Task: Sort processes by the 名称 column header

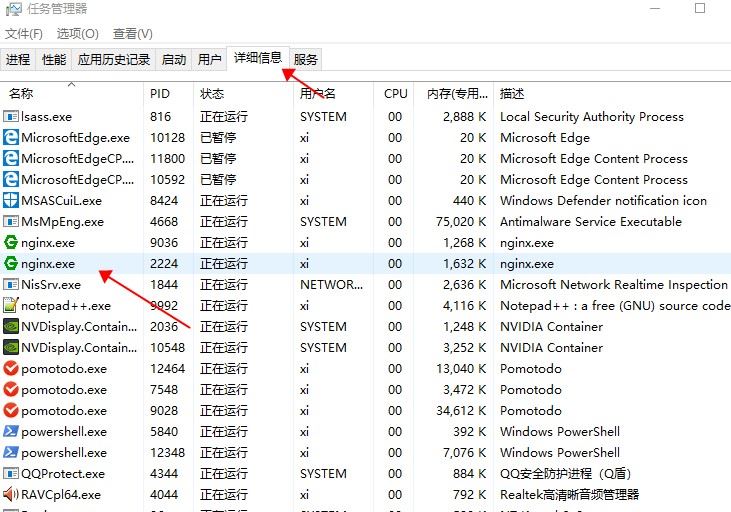Action: [x=22, y=94]
